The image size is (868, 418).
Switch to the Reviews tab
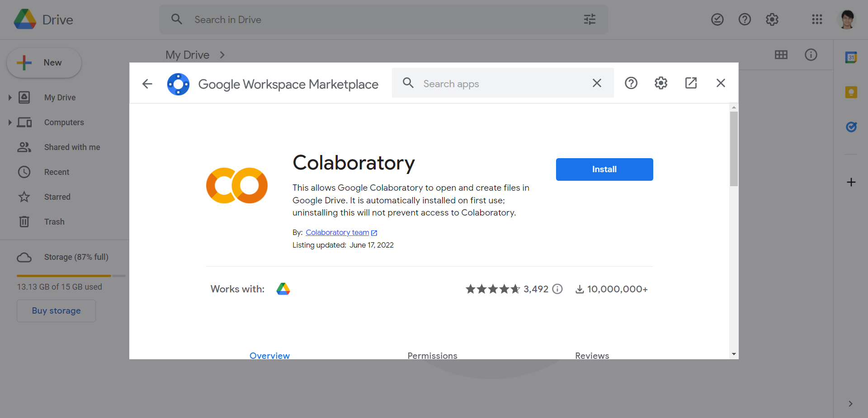point(592,356)
